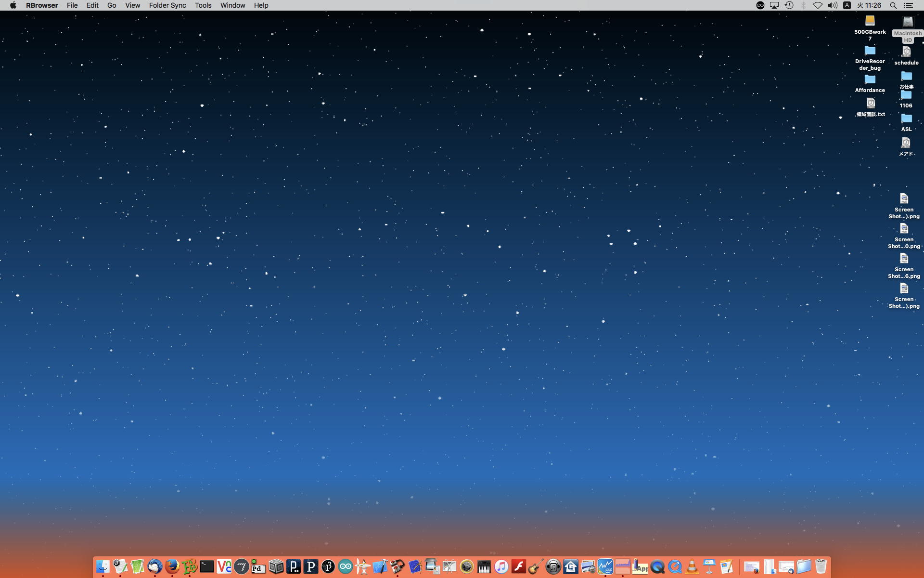
Task: Open Time Machine menu bar icon
Action: [789, 5]
